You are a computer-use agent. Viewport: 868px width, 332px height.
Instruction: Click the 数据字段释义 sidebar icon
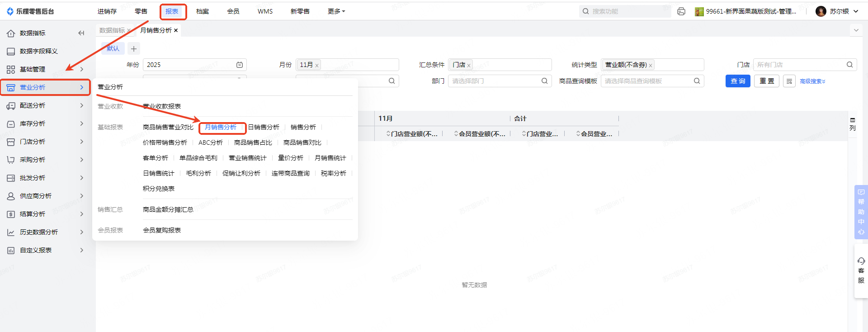pyautogui.click(x=11, y=51)
